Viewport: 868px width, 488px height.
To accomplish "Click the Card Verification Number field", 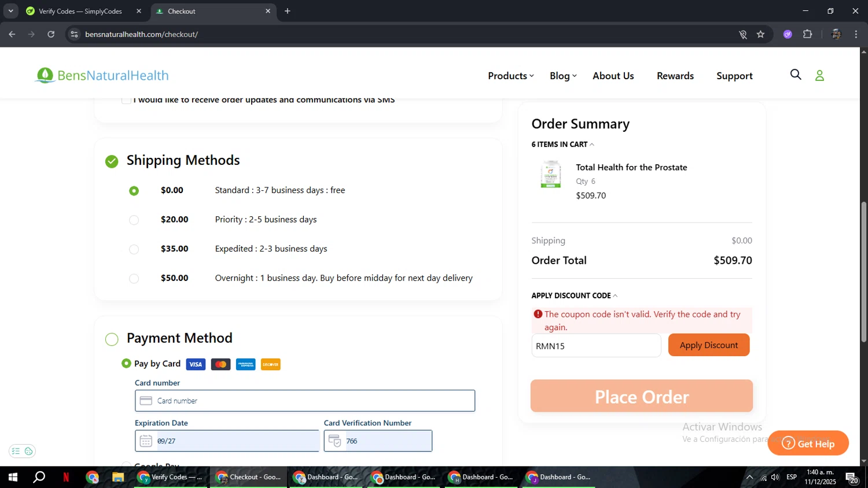I will click(378, 441).
